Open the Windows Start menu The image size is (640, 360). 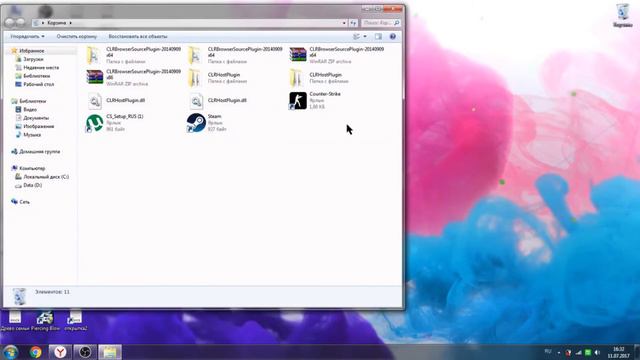(x=11, y=352)
